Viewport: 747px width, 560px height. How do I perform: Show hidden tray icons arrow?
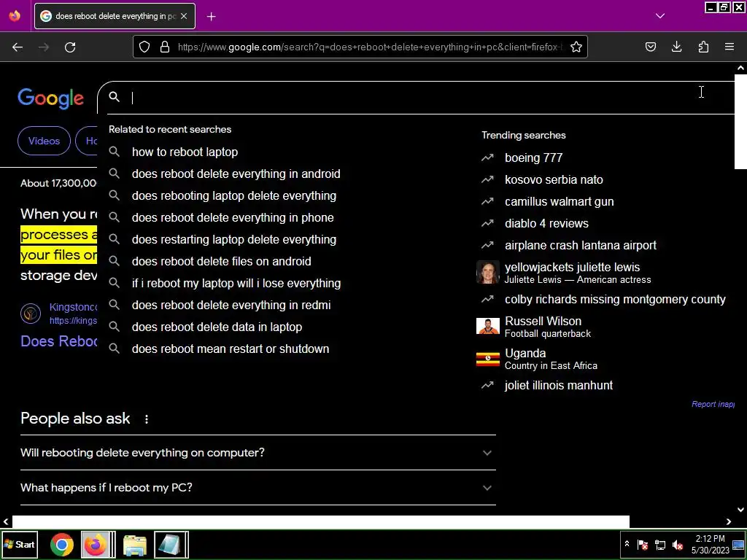pyautogui.click(x=627, y=544)
